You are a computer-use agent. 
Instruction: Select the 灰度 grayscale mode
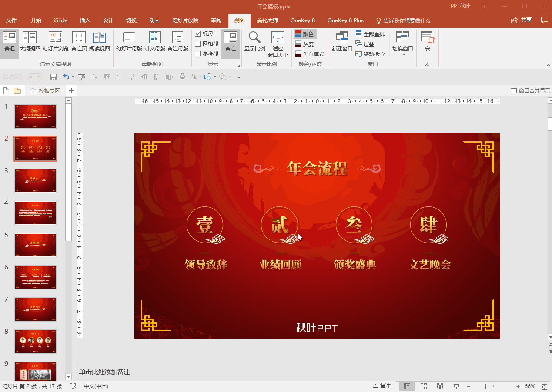[x=304, y=44]
